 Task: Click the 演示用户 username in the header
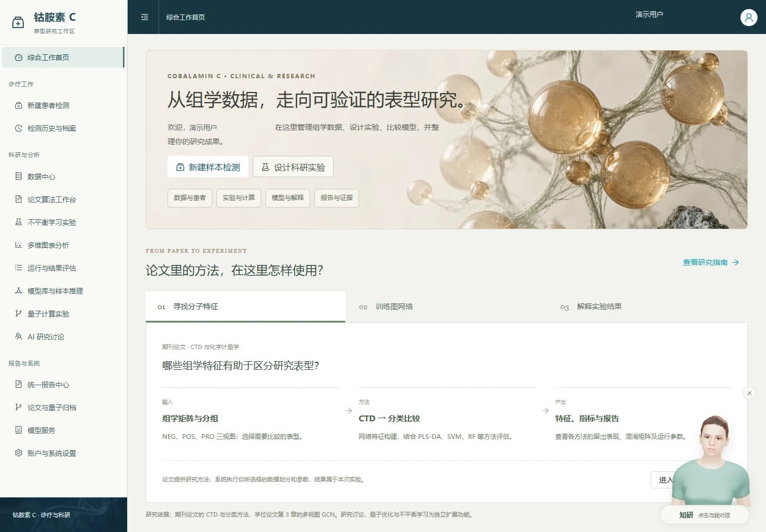tap(650, 14)
